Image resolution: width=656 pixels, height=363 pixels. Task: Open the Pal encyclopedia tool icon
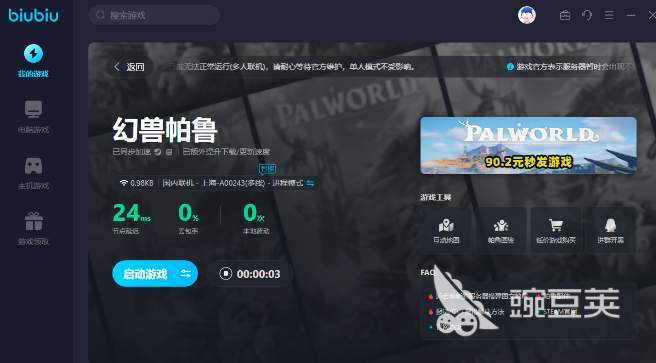501,230
